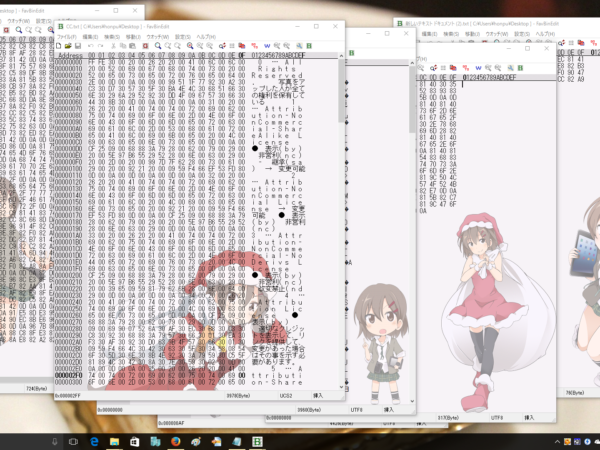
Task: Open ファイル(F) menu in CC.txt window
Action: [x=67, y=37]
